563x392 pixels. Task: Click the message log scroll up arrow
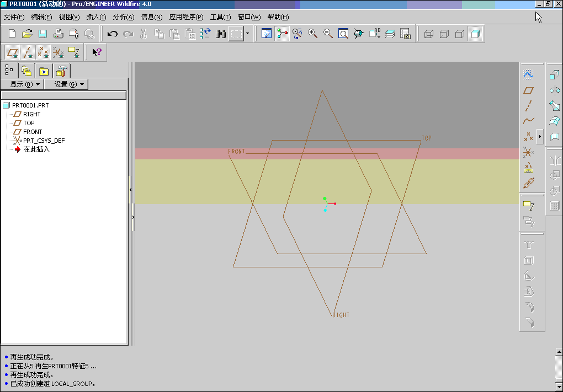point(559,352)
